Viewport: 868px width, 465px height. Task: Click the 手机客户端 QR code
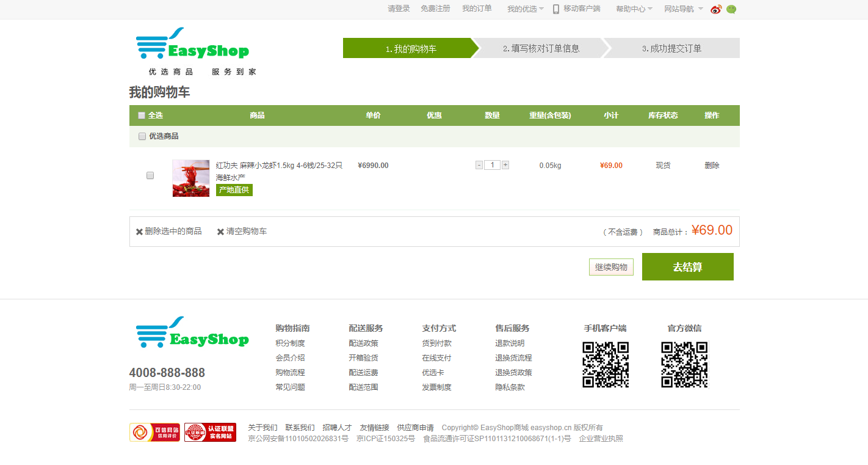(606, 365)
